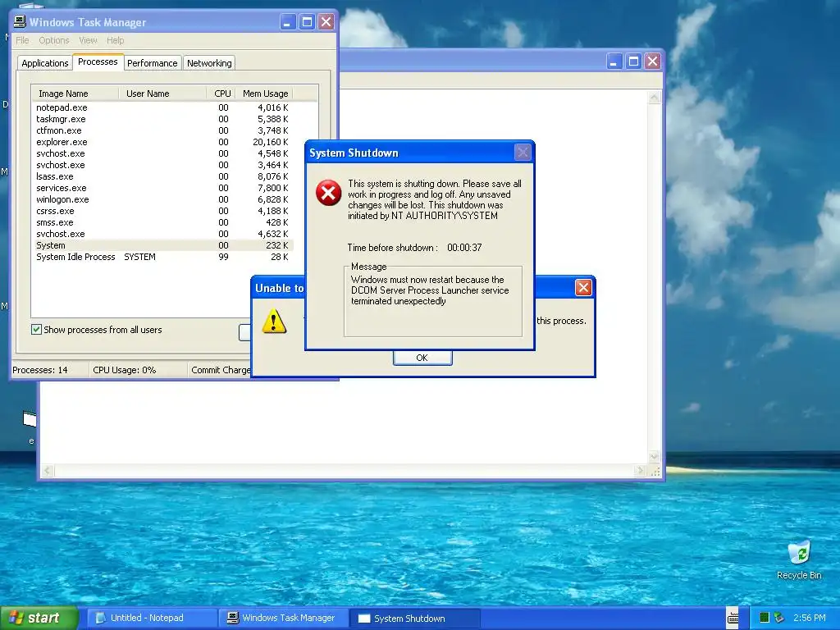Select the taskmgr.exe process row
The image size is (840, 630).
tap(162, 119)
